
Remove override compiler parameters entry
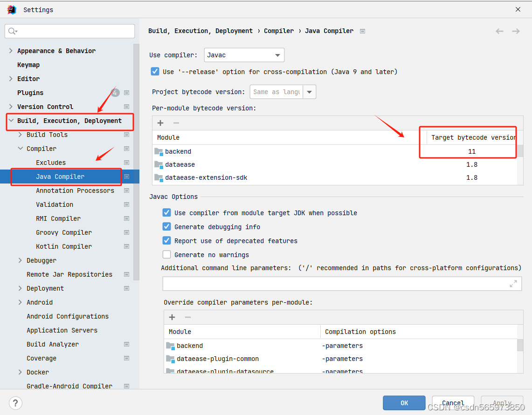point(187,317)
